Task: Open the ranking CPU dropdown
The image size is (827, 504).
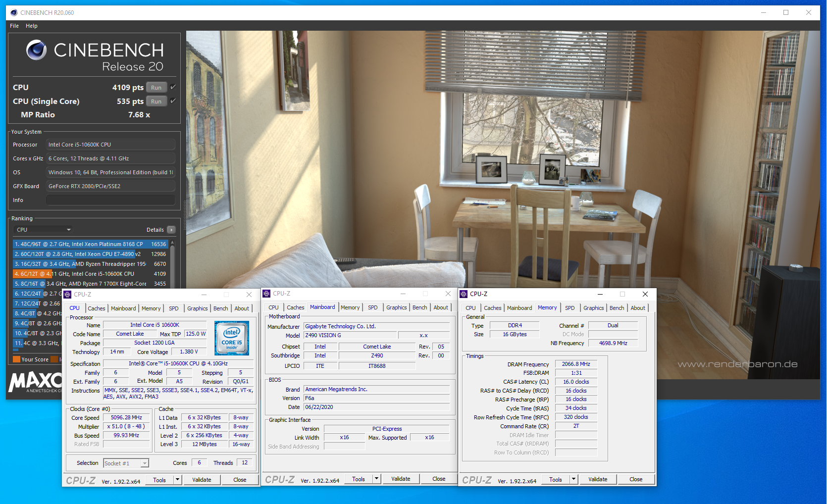Action: point(44,230)
